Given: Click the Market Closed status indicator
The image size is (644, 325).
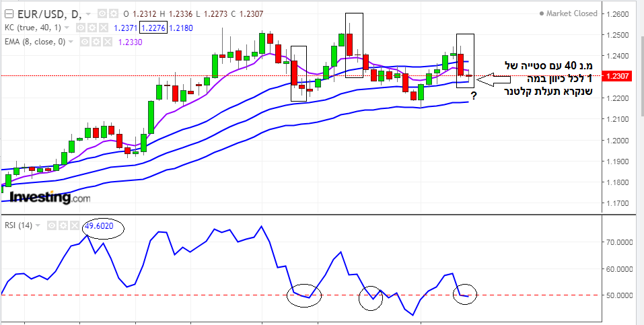Looking at the screenshot, I should point(569,13).
